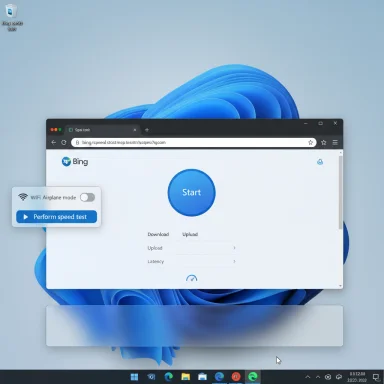Open the second Edge icon in the taskbar
This screenshot has width=384, height=384.
point(219,377)
